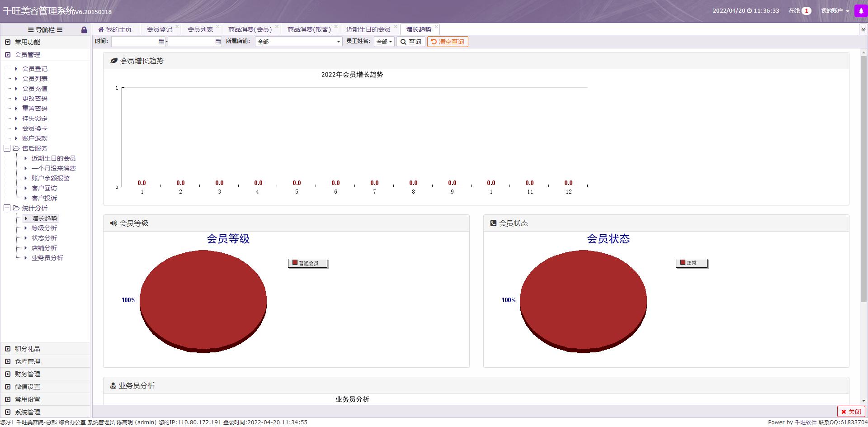Close the 会员列表 tab
The image size is (868, 427).
click(x=217, y=26)
